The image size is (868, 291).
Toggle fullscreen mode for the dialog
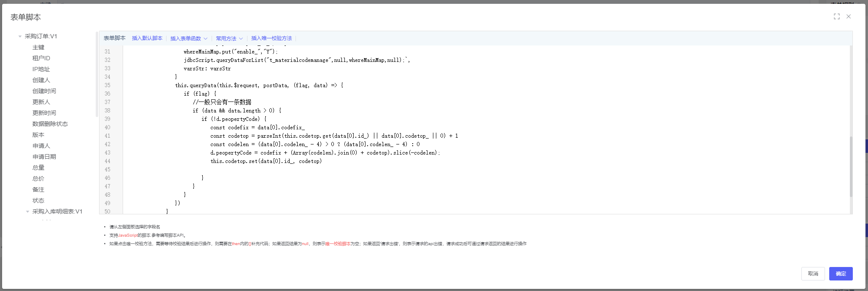[x=836, y=16]
